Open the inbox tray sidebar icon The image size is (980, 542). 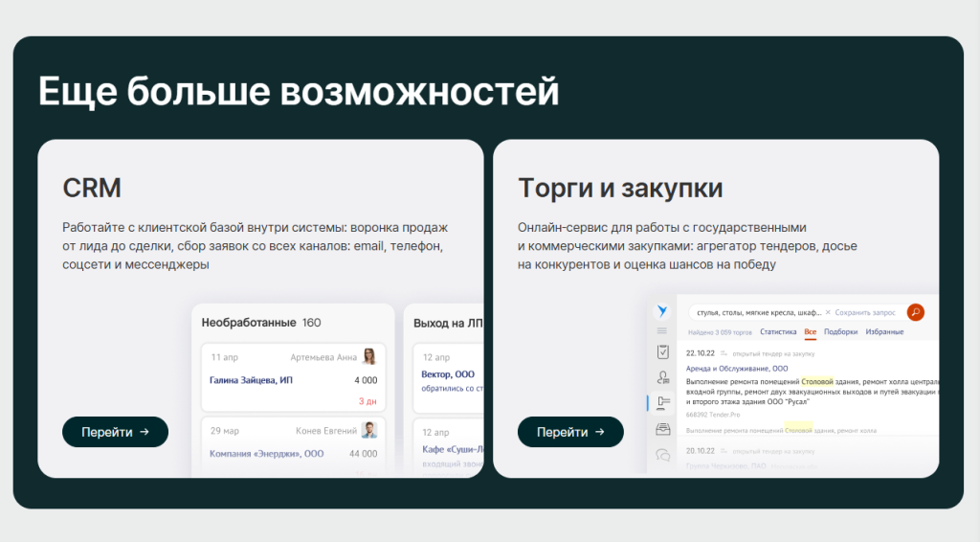pyautogui.click(x=662, y=429)
